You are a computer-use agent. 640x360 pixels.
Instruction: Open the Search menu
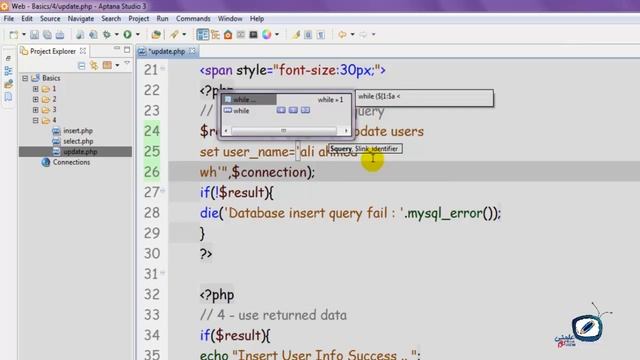111,19
